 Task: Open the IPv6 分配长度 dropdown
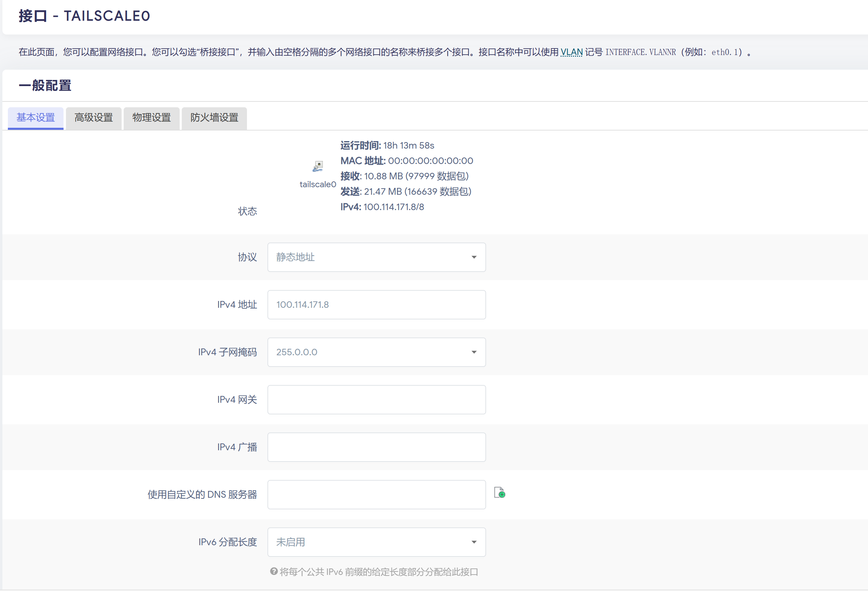(376, 542)
